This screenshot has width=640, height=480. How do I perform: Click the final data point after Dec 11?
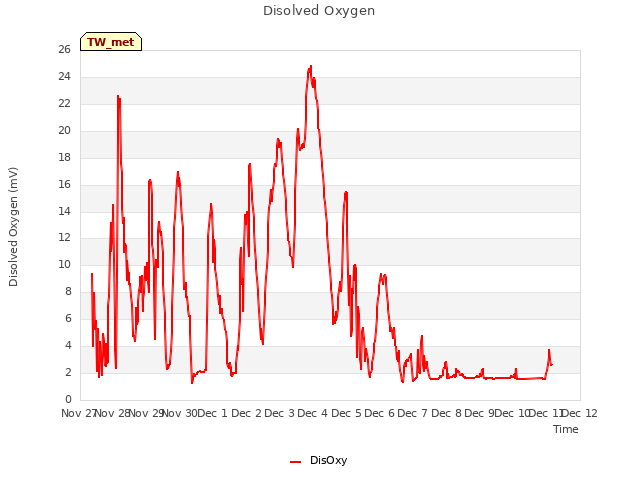coord(552,364)
